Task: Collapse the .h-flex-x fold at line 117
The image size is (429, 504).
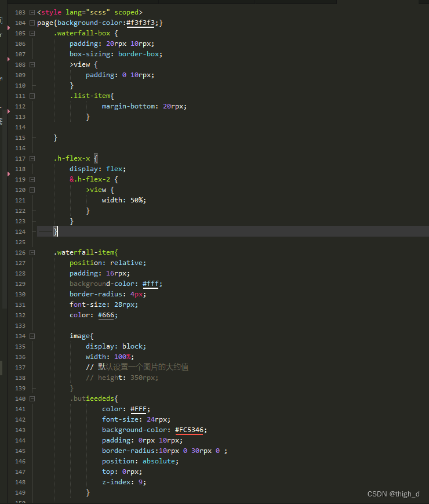Action: point(32,158)
